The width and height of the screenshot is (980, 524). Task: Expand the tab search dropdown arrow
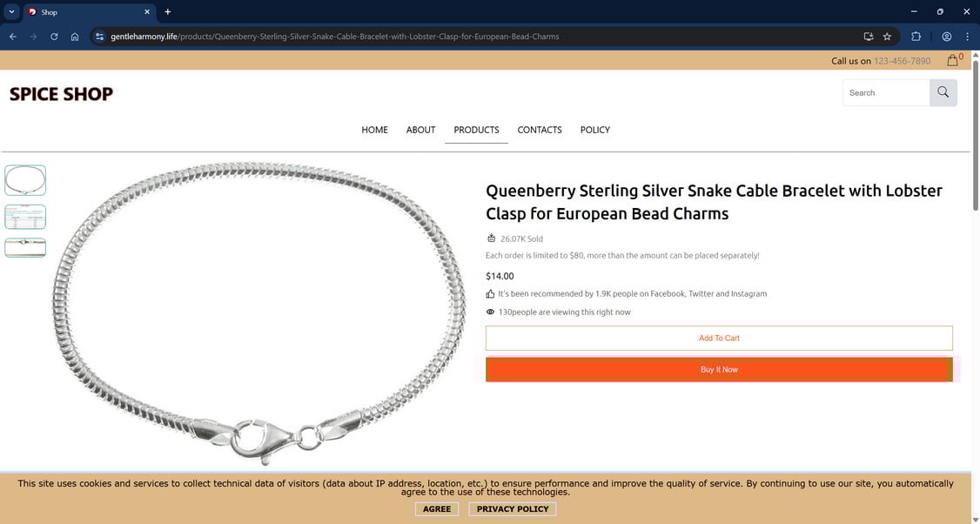(x=11, y=11)
